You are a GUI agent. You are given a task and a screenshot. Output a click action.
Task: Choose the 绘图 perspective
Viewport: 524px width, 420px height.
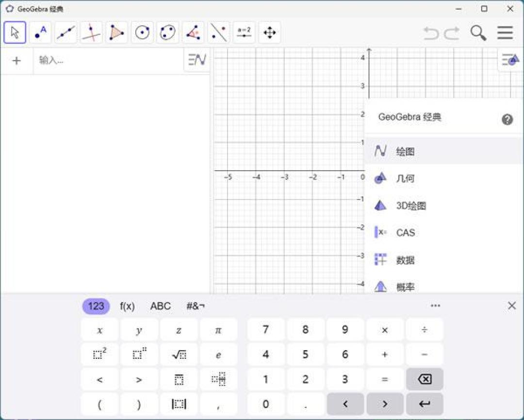point(443,151)
